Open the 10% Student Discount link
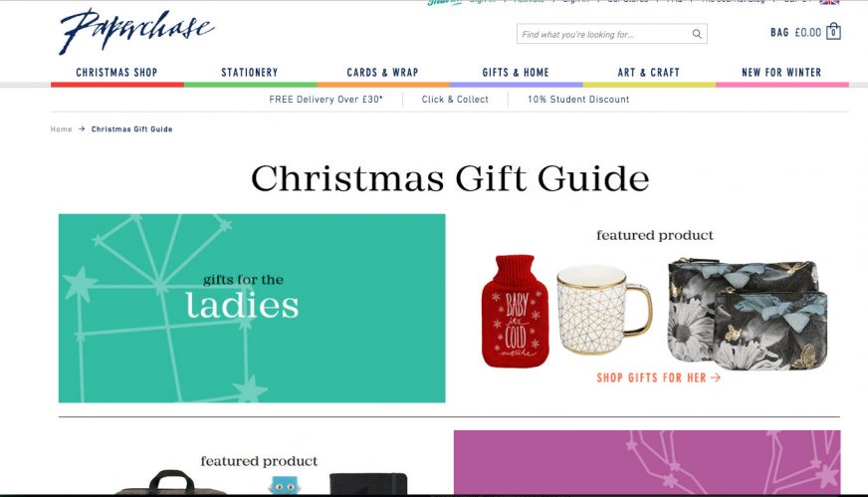The image size is (868, 497). (578, 100)
